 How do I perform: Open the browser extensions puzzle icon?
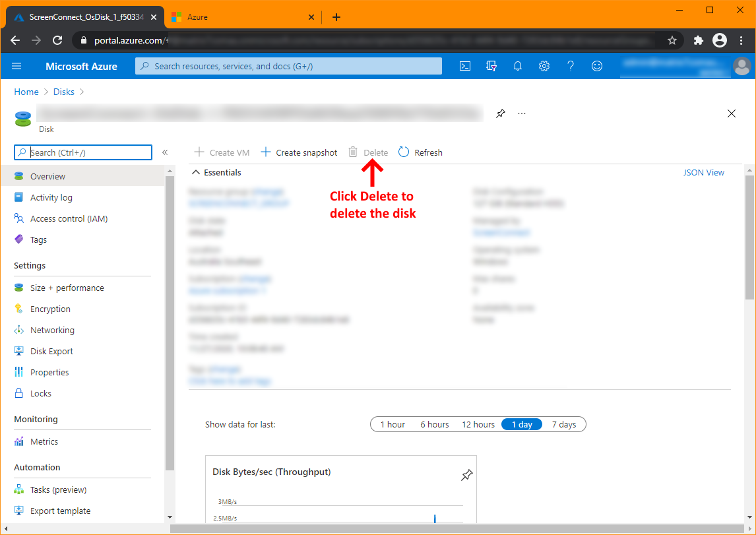tap(698, 40)
